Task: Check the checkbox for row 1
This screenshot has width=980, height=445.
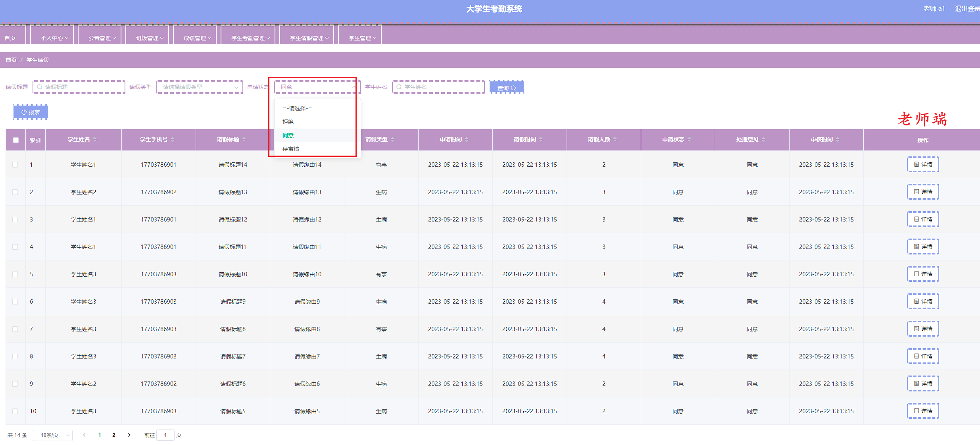Action: (x=15, y=165)
